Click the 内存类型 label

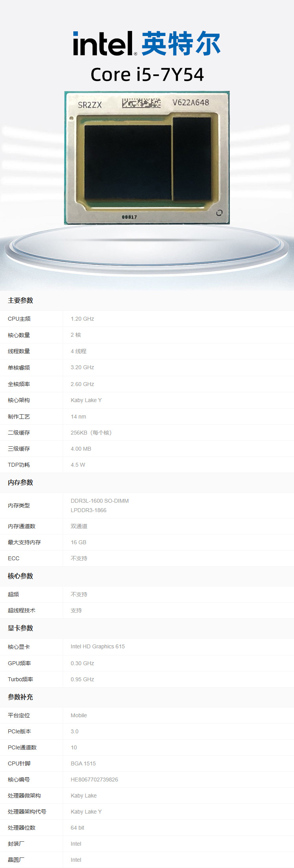19,505
